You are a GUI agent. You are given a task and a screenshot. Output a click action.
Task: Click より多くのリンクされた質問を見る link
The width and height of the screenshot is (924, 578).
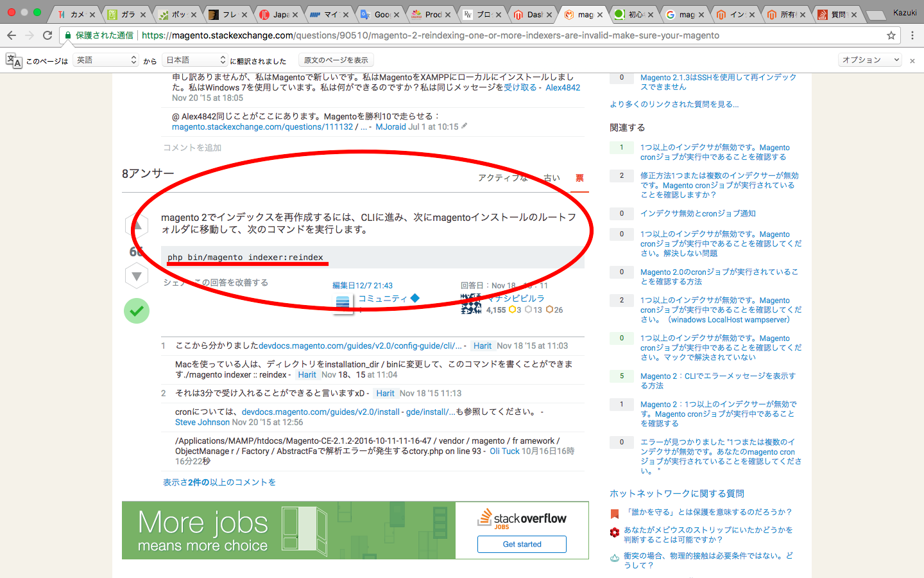[674, 104]
